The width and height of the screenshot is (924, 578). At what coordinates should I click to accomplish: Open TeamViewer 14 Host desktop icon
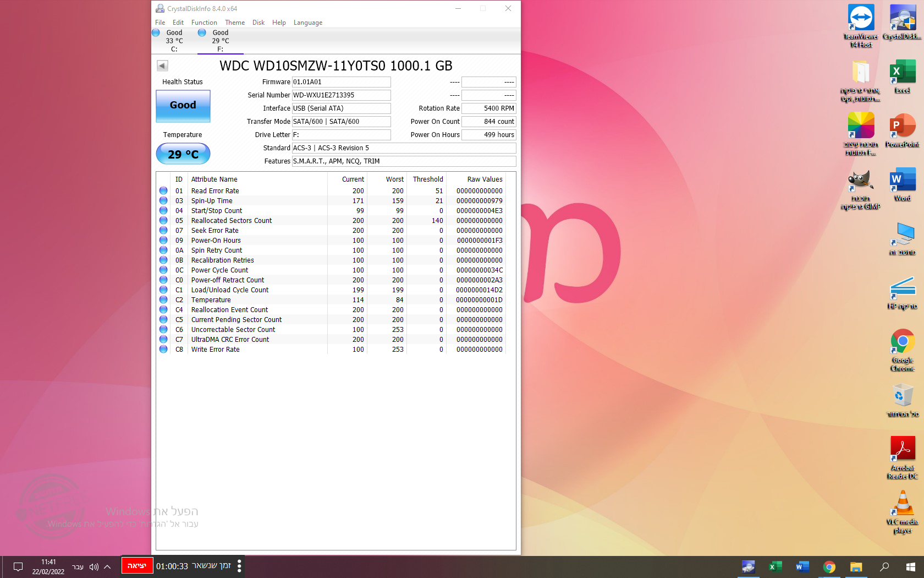click(861, 26)
